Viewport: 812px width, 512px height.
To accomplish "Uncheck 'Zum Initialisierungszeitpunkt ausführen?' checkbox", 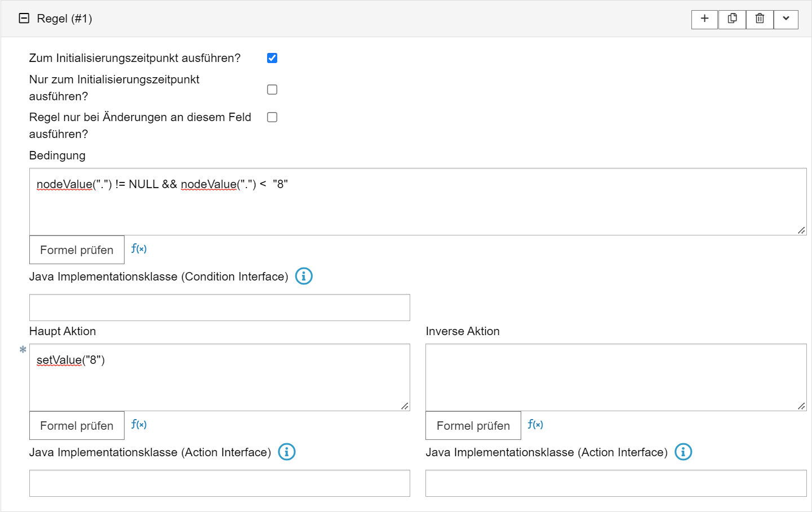I will point(272,58).
